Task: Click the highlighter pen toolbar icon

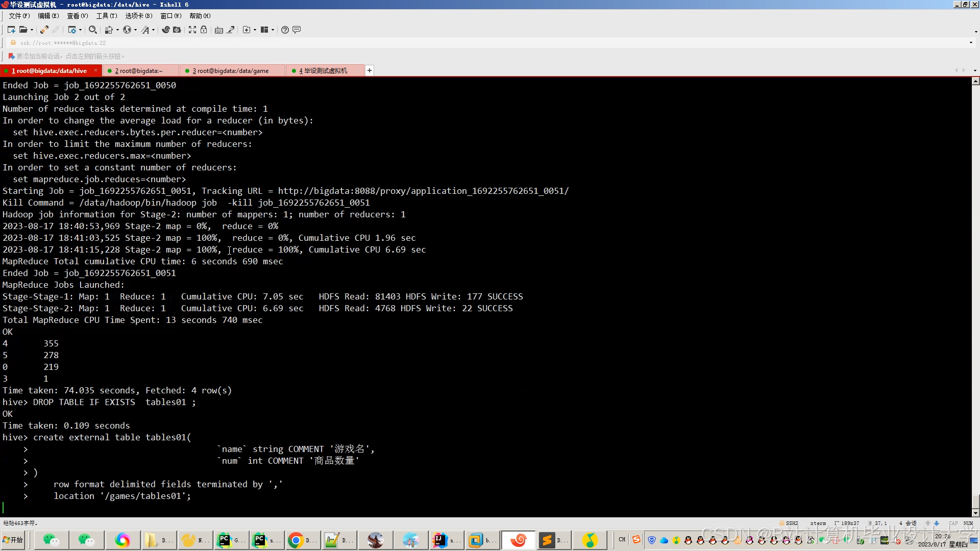Action: 231,30
